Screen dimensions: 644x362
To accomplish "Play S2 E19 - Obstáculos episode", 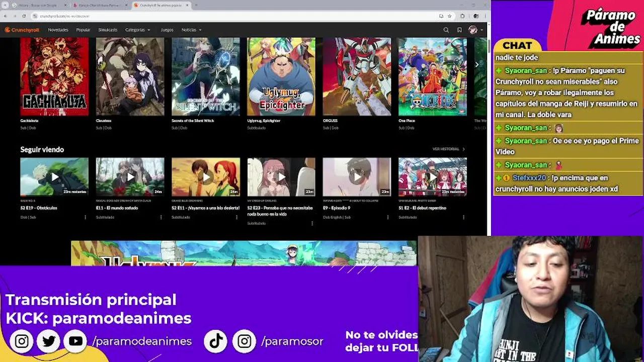I will coord(54,176).
